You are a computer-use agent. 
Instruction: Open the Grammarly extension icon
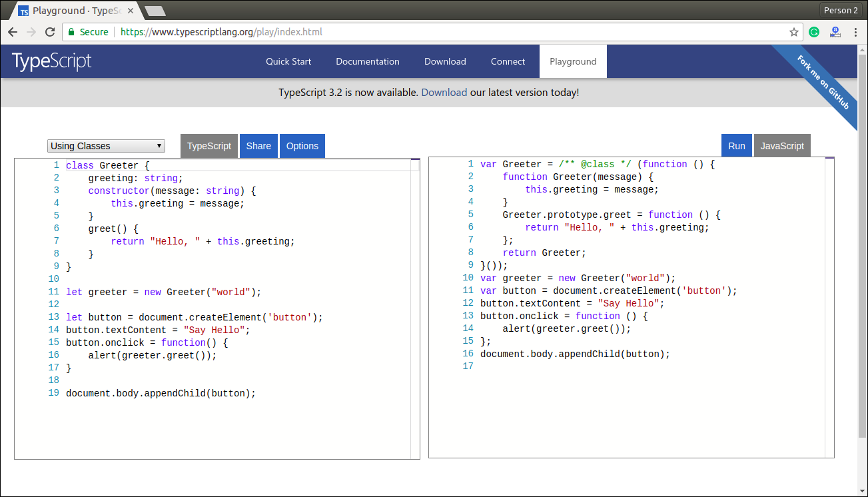[x=814, y=32]
